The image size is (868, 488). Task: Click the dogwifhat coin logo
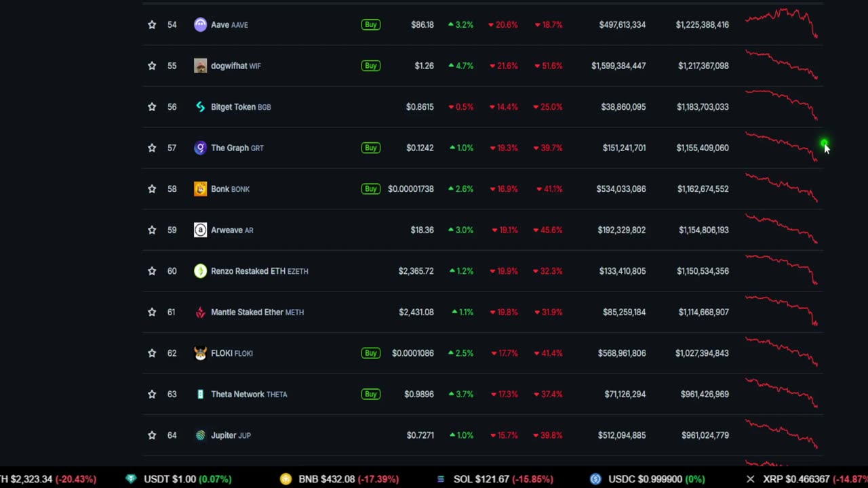(200, 66)
